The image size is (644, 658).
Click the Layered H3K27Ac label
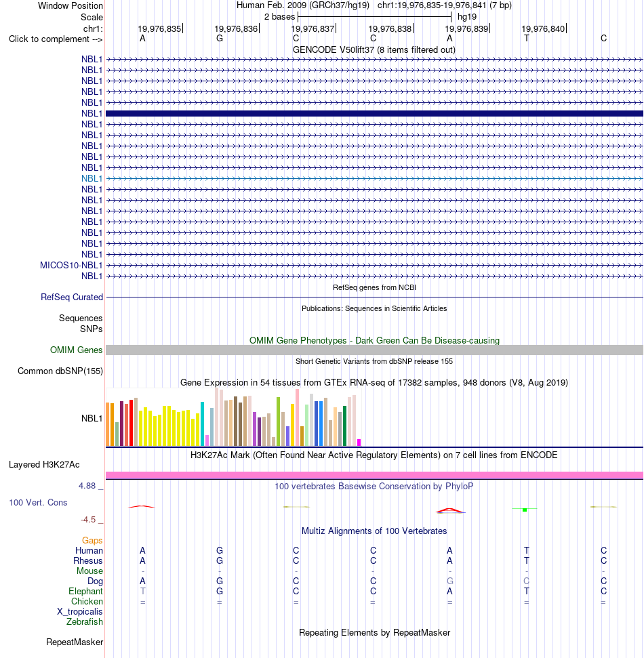(44, 465)
